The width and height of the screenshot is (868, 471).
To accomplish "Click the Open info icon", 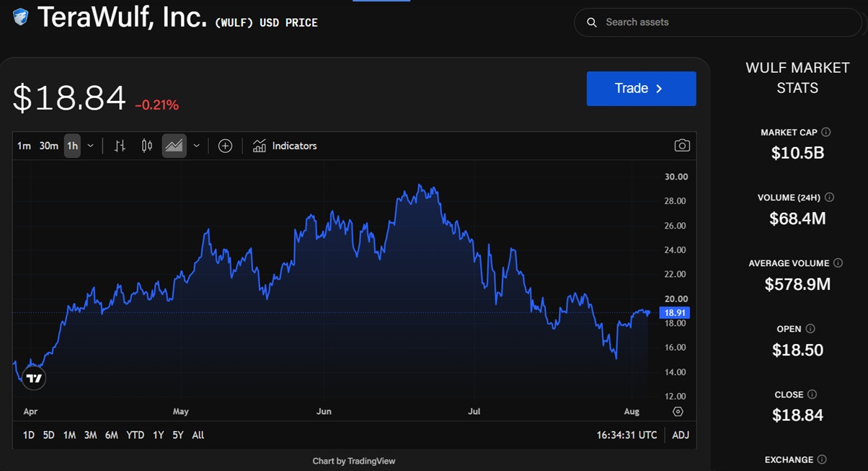I will (810, 329).
